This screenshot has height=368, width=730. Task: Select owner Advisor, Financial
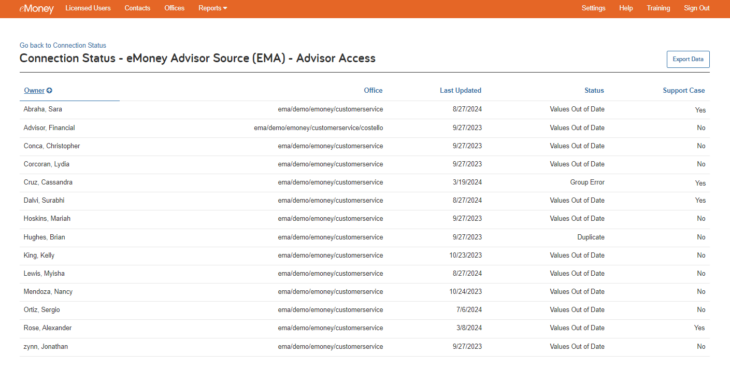click(49, 128)
